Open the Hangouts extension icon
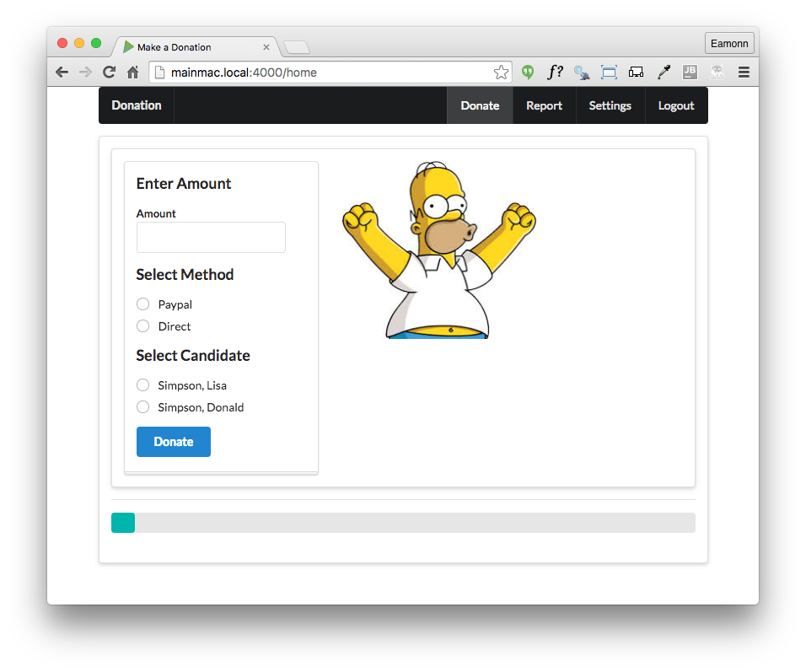The image size is (806, 672). tap(528, 73)
